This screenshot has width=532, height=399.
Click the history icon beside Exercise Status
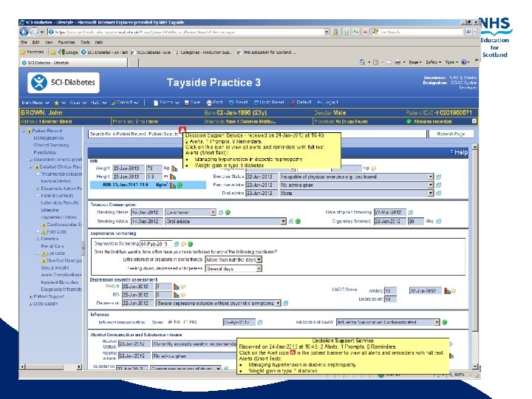click(438, 177)
